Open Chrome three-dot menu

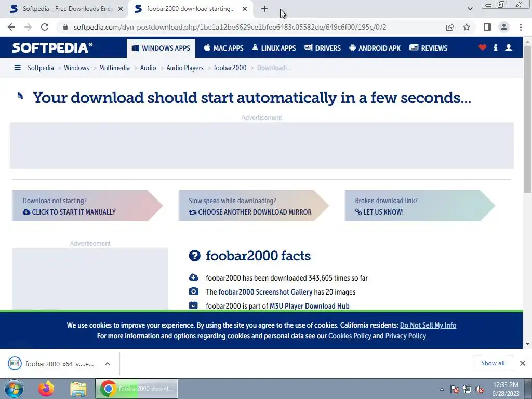coord(521,27)
